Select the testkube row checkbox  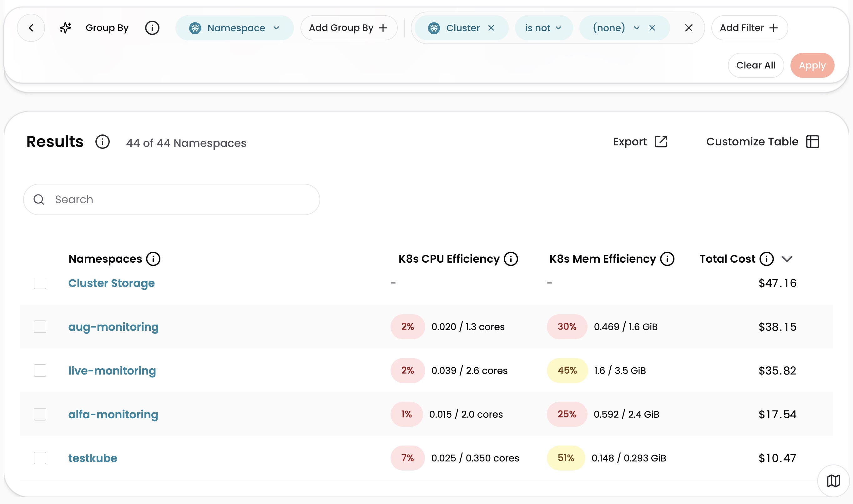(40, 458)
